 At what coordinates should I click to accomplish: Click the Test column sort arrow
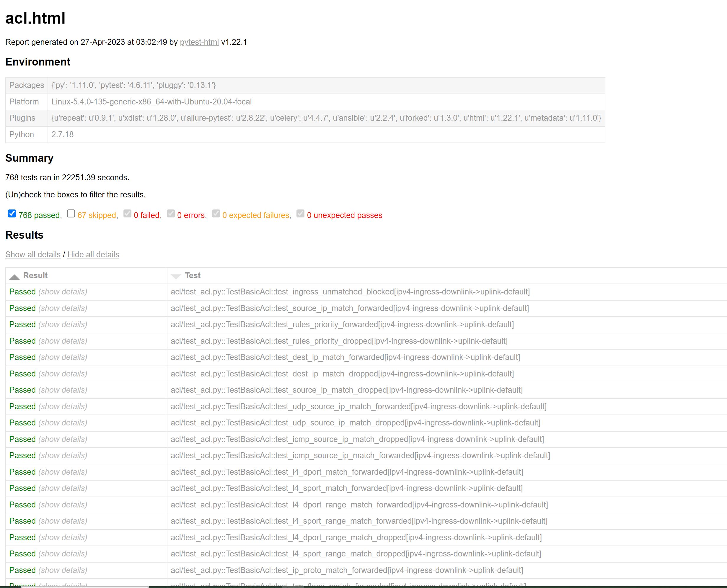pyautogui.click(x=176, y=276)
